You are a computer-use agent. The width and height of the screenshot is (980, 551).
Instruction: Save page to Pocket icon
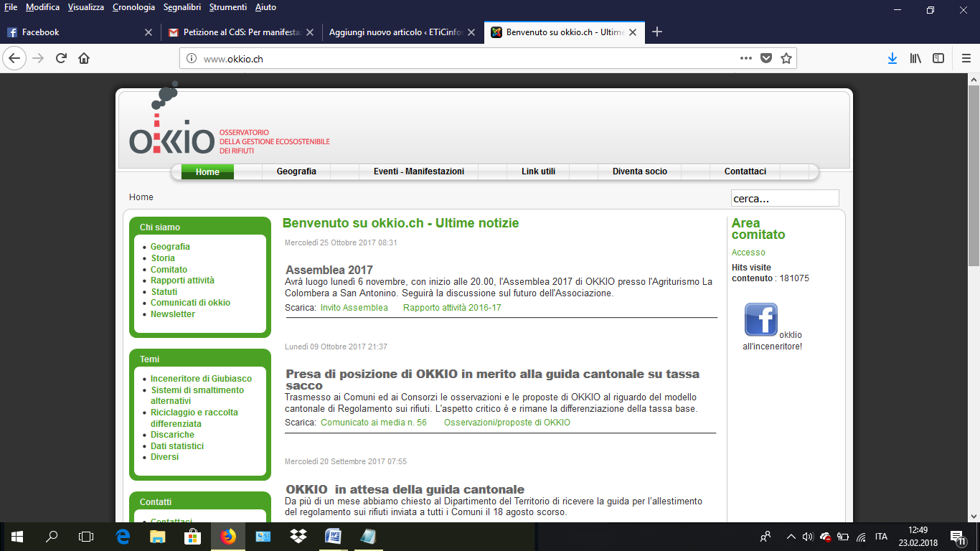(766, 58)
